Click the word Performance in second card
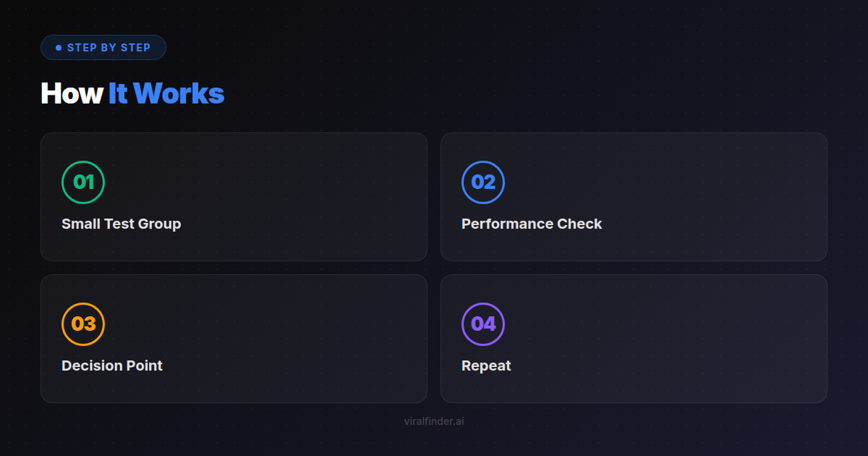This screenshot has width=868, height=456. (x=507, y=224)
